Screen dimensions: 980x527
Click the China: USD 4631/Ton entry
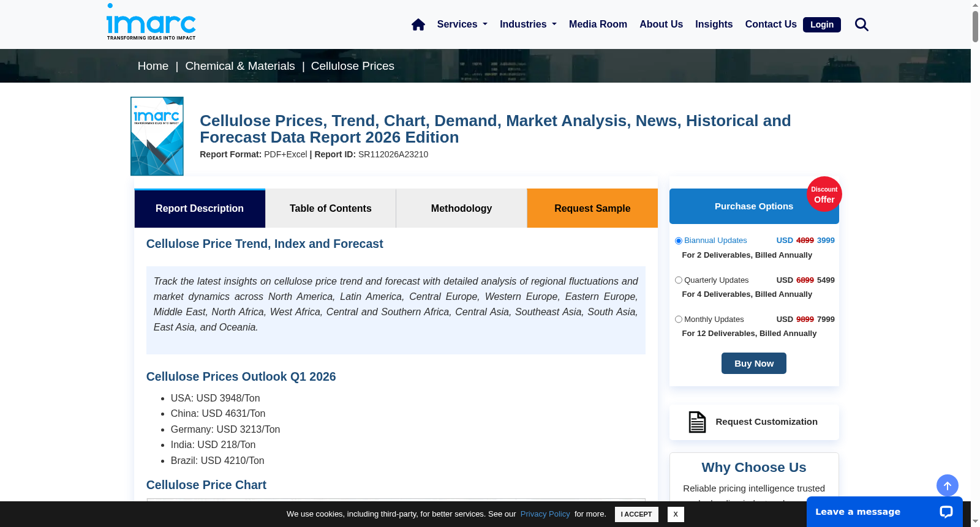(218, 414)
